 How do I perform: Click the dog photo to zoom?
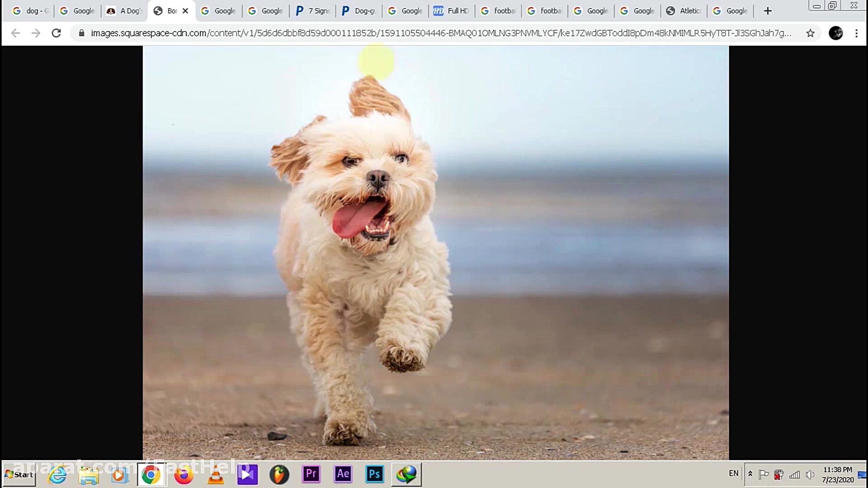pyautogui.click(x=435, y=253)
